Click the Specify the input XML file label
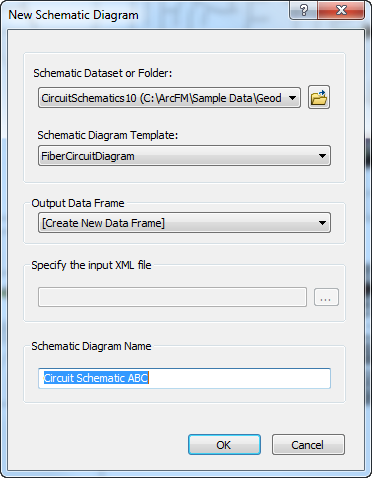Viewport: 372px width, 478px height. [x=91, y=265]
